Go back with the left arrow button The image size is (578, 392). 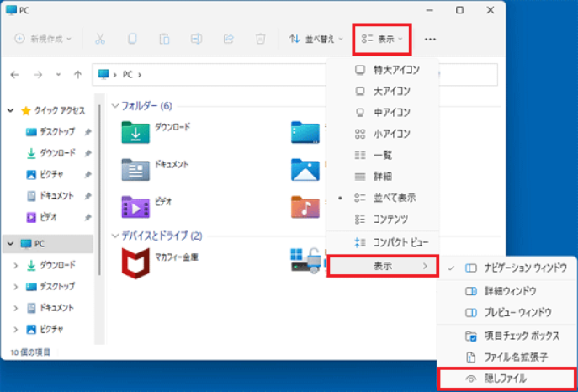pos(15,75)
